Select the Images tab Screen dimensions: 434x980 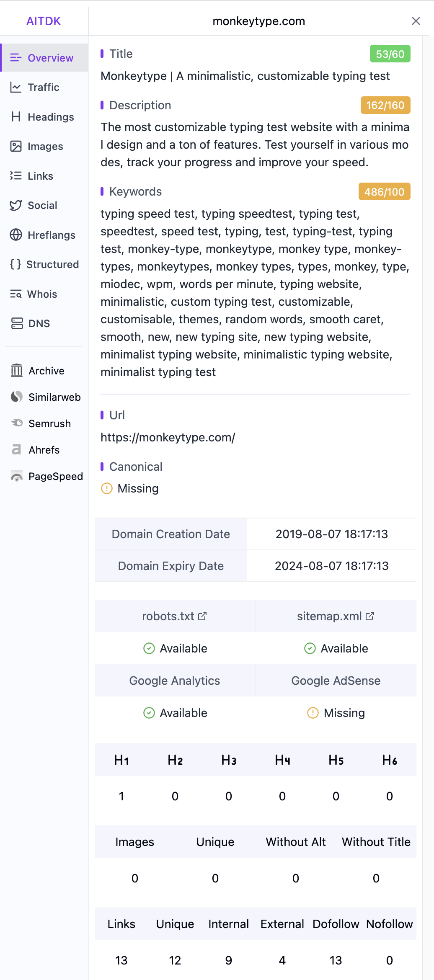point(44,146)
